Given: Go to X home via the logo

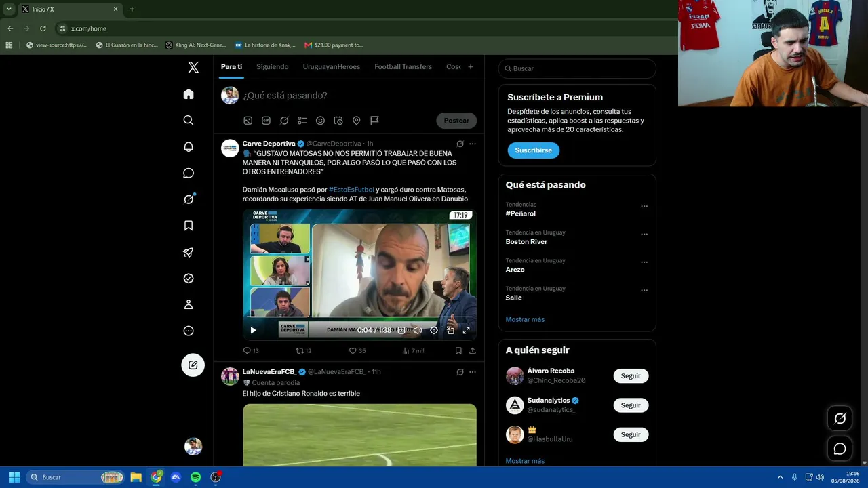Looking at the screenshot, I should pyautogui.click(x=193, y=67).
